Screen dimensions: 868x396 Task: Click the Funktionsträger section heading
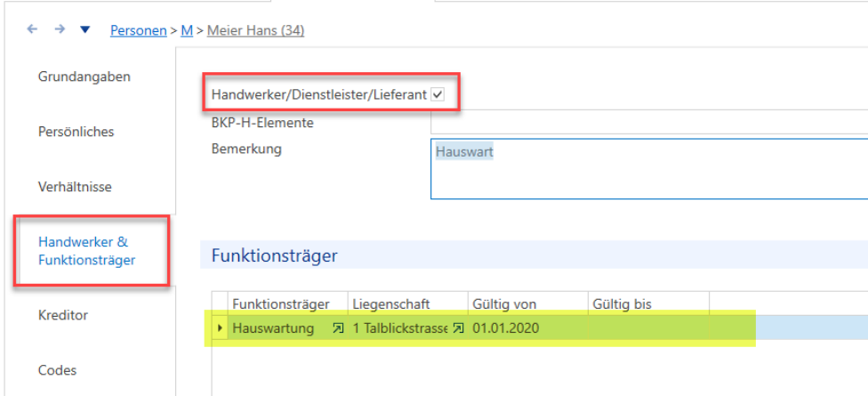pos(275,255)
